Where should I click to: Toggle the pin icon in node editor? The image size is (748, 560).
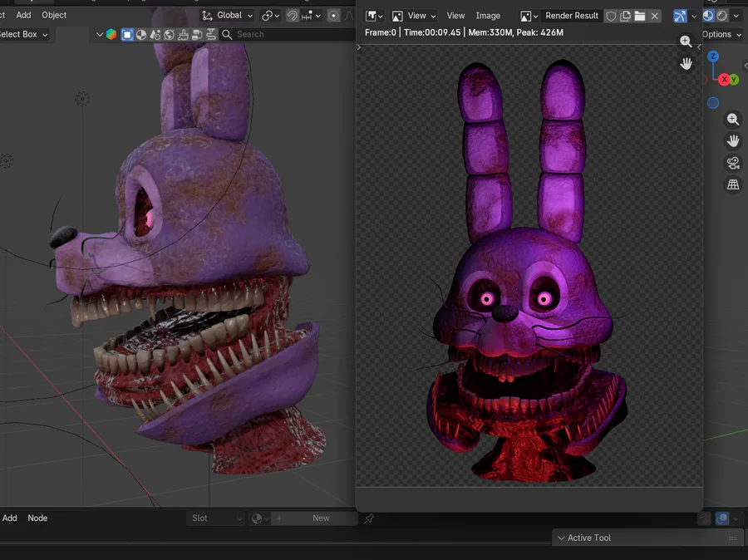[369, 518]
